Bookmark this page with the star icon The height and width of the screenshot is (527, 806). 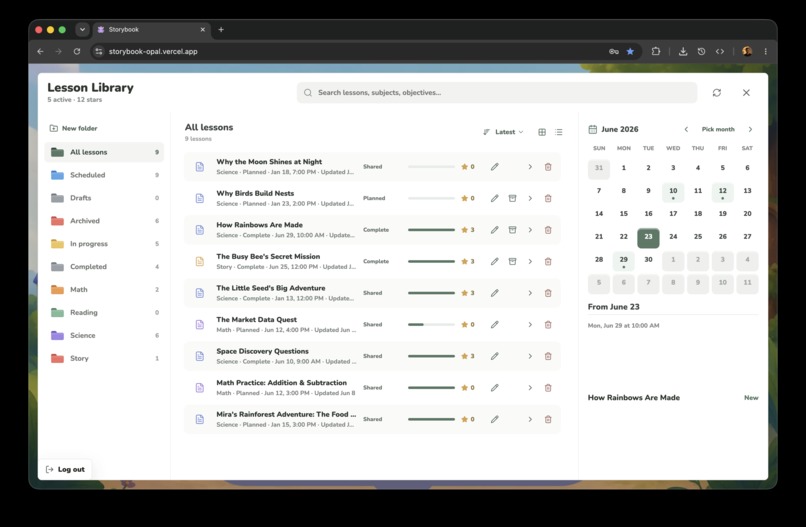point(630,51)
